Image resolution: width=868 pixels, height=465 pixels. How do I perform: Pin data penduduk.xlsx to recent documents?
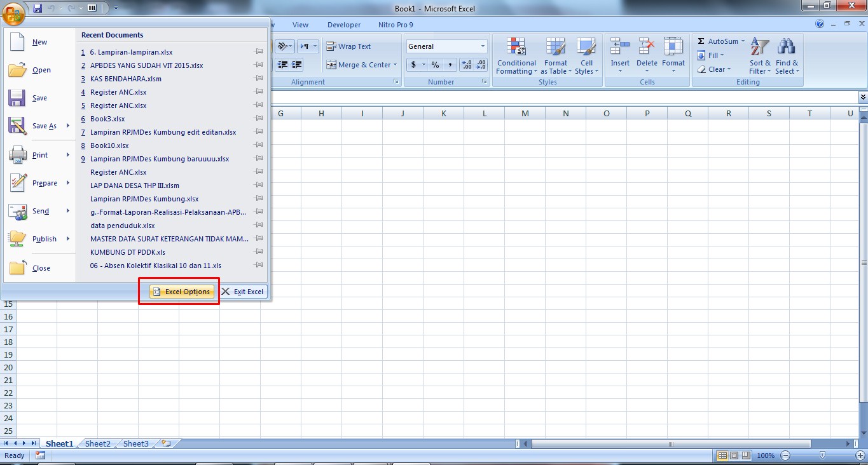pos(259,226)
